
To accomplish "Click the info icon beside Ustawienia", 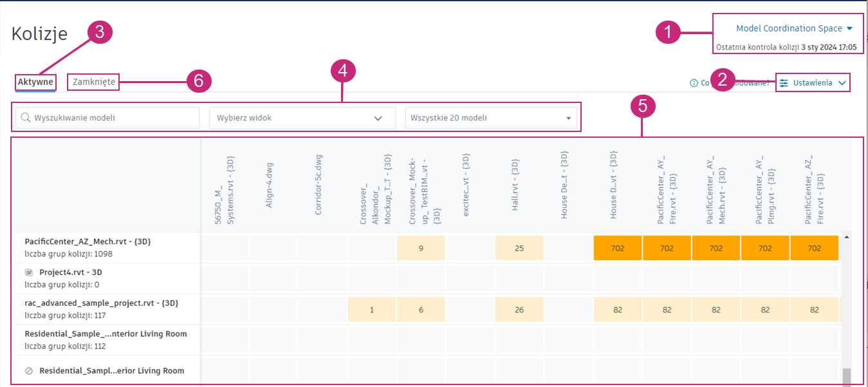I will [x=694, y=83].
